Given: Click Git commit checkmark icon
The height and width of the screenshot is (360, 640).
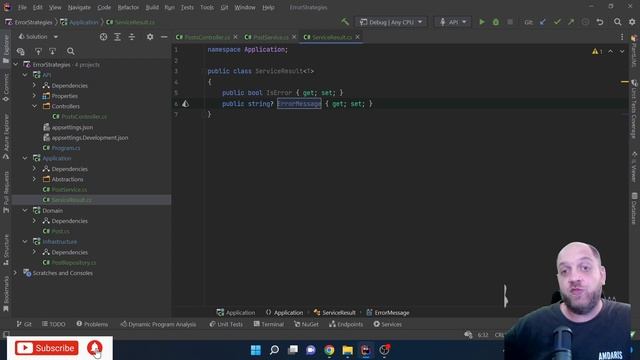Looking at the screenshot, I should 557,22.
